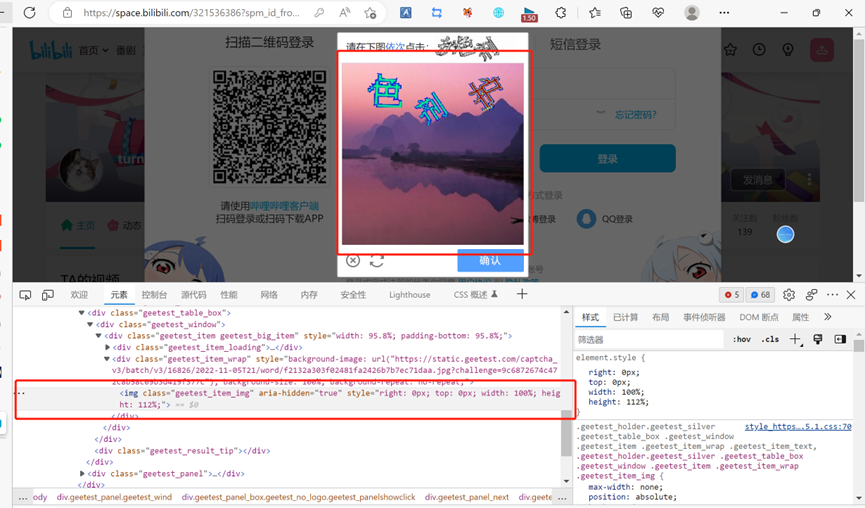
Task: Open the 布局 tab in Styles pane
Action: click(660, 317)
